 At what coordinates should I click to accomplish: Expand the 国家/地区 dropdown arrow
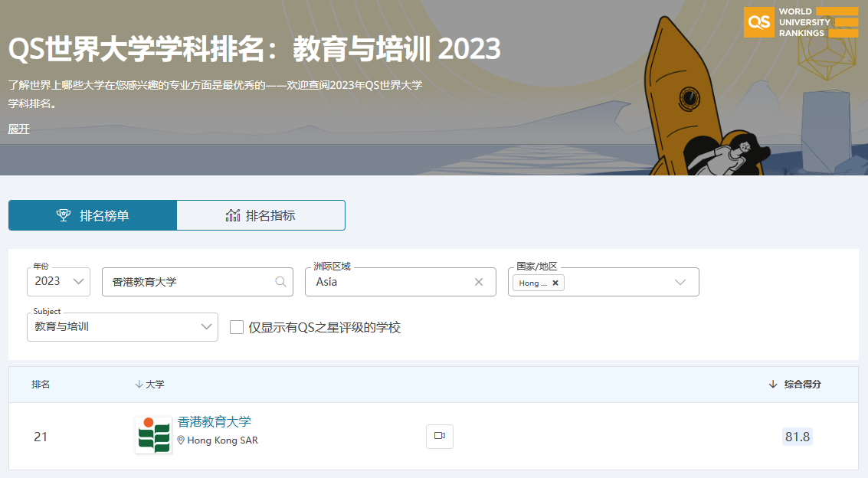click(680, 282)
